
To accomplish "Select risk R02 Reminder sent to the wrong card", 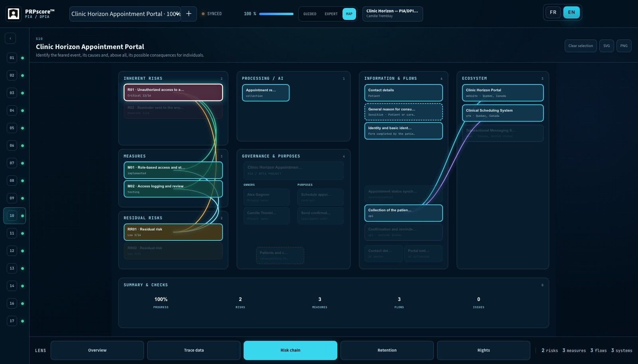I will pyautogui.click(x=173, y=110).
